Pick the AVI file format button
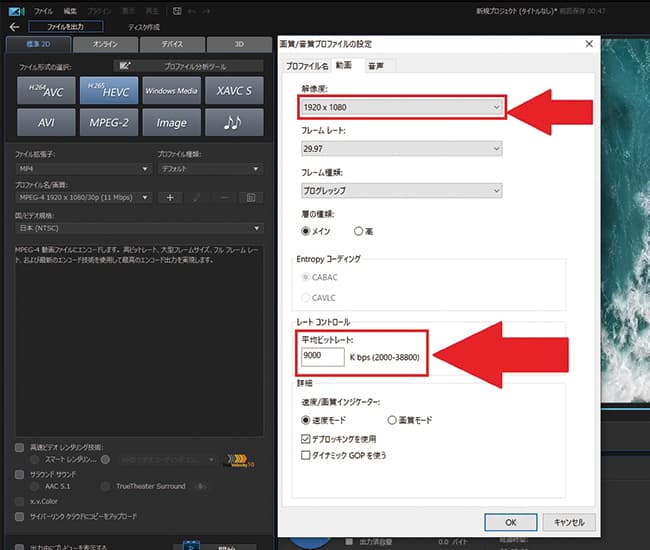This screenshot has width=650, height=550. [46, 122]
